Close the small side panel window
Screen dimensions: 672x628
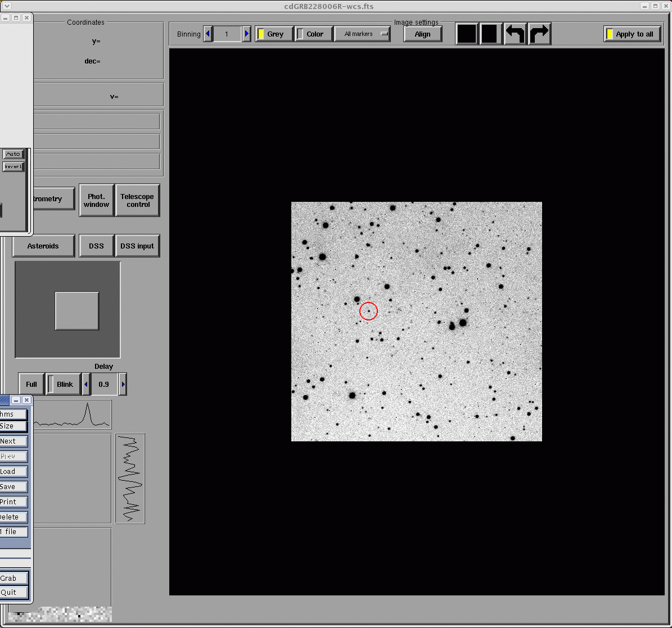click(x=26, y=400)
